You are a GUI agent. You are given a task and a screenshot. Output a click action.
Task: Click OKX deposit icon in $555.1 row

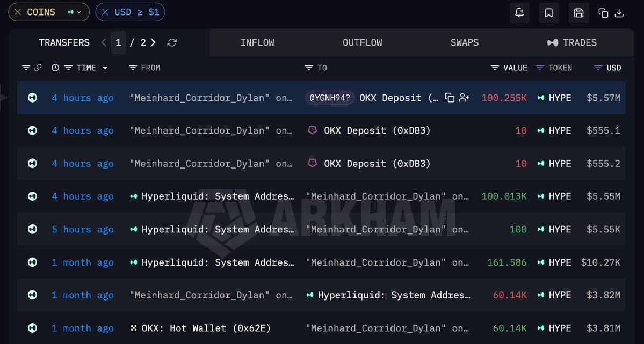pyautogui.click(x=313, y=130)
